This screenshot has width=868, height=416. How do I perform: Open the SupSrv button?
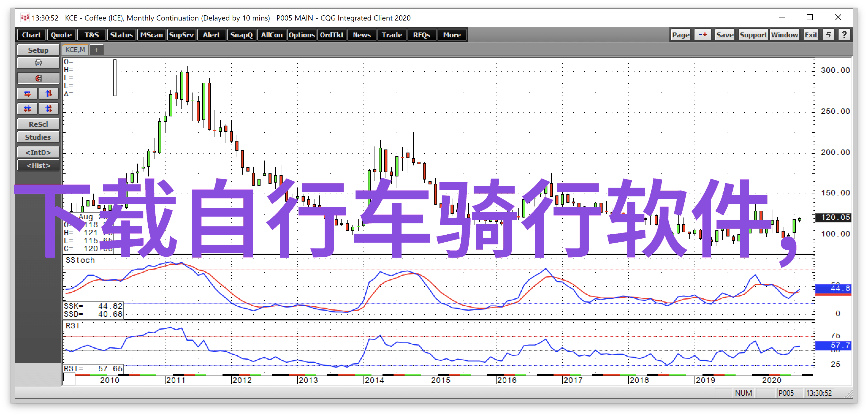(181, 35)
